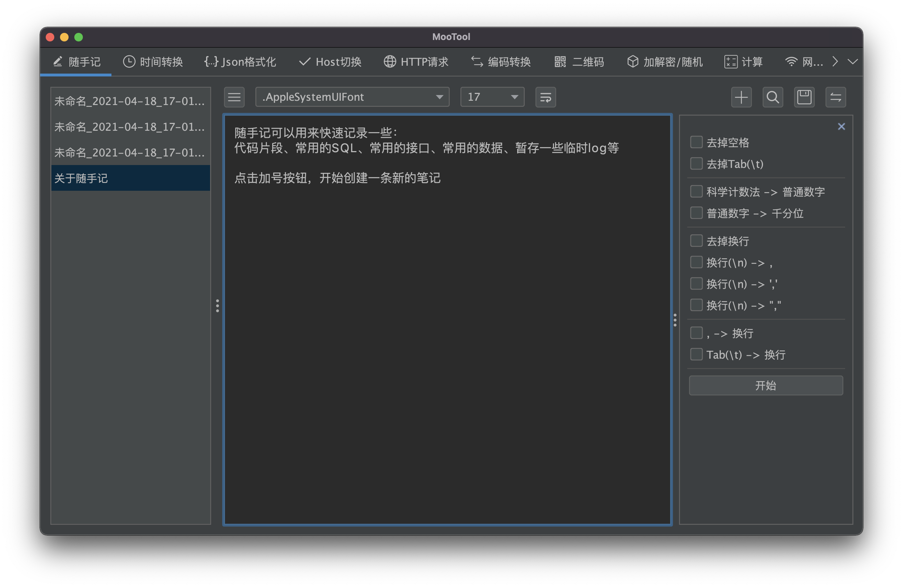This screenshot has height=588, width=903.
Task: Tick 换行(\n) -> ',' checkbox
Action: click(696, 283)
